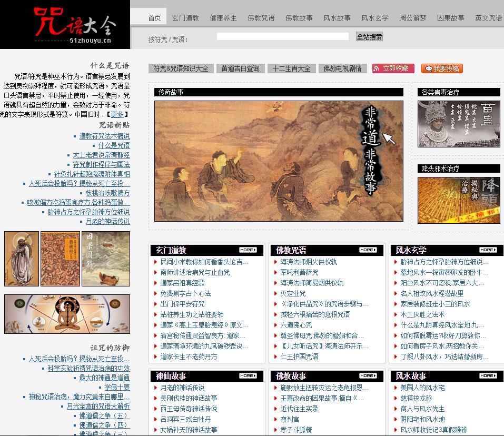Open 胎神占方之怀孕胎神方位细说 sidebar link
504x436 pixels.
click(88, 212)
